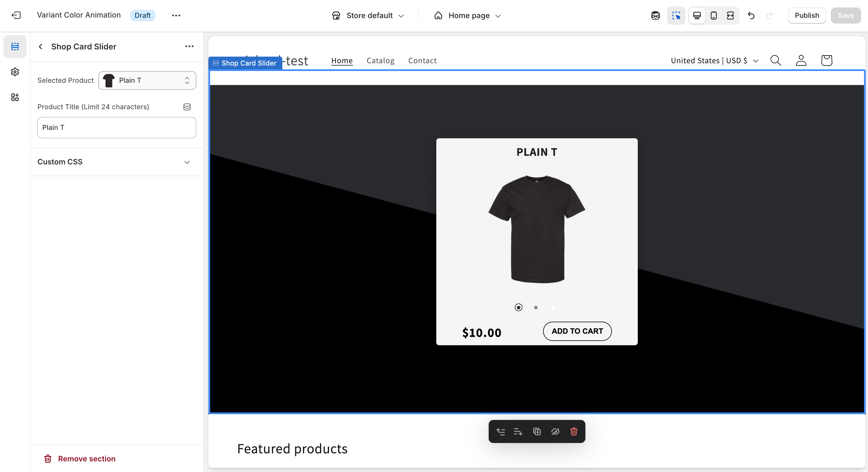Toggle the inspector selection tool
The height and width of the screenshot is (472, 868).
pyautogui.click(x=676, y=16)
